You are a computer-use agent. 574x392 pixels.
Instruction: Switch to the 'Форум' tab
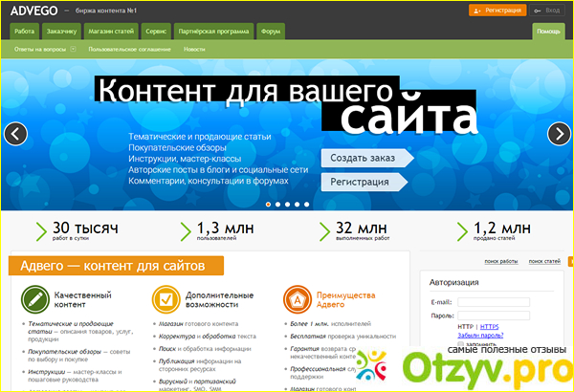270,32
